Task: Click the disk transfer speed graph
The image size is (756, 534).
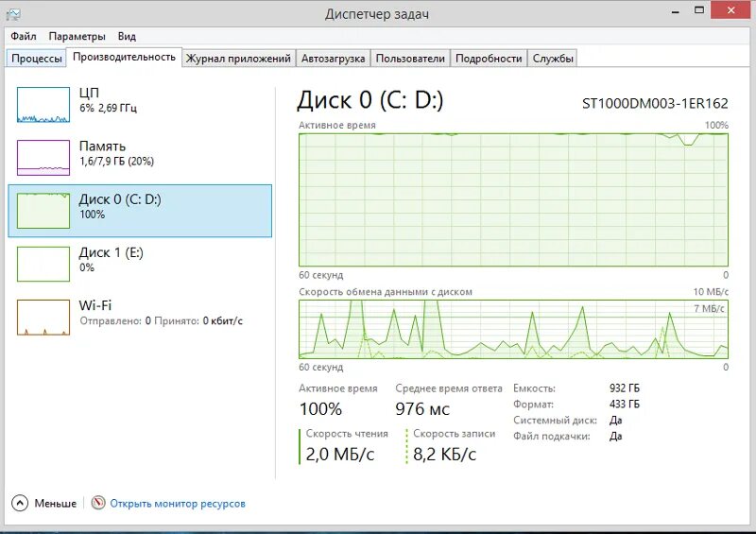Action: [513, 329]
